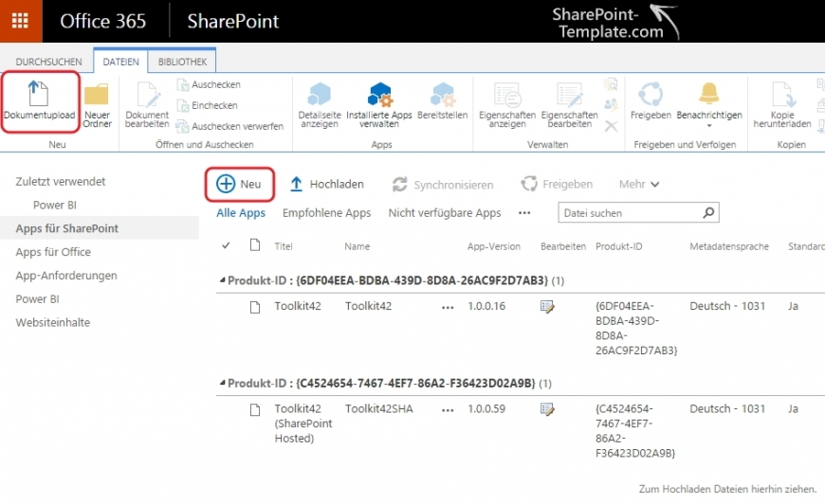The height and width of the screenshot is (504, 825).
Task: Open the Toolkit42 name link
Action: [x=368, y=306]
